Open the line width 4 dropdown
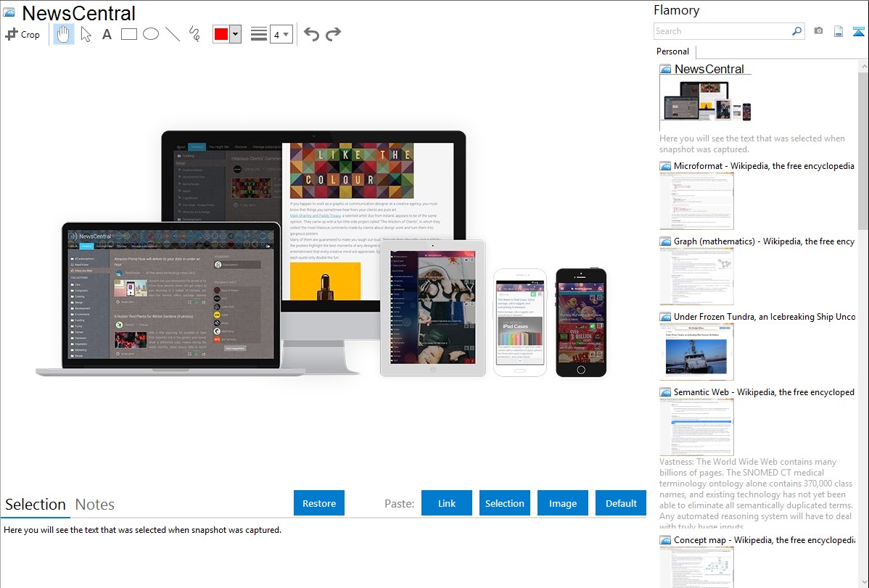The width and height of the screenshot is (869, 588). pos(281,35)
